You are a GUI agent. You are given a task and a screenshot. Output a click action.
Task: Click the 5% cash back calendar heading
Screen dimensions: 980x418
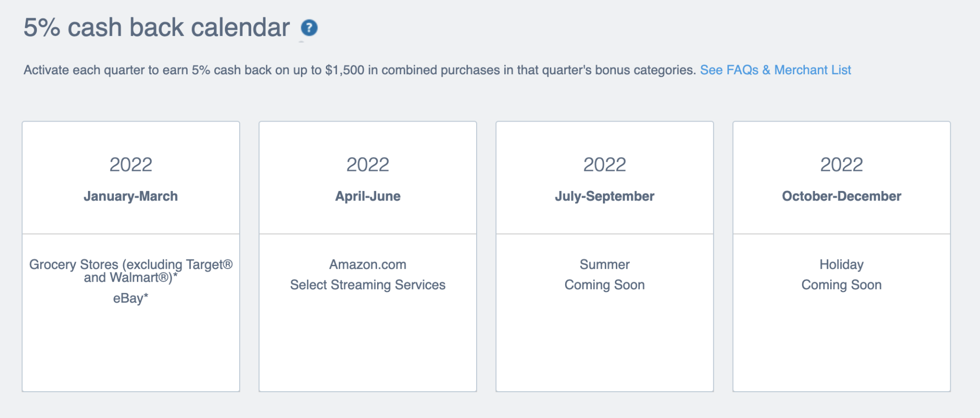pos(156,28)
